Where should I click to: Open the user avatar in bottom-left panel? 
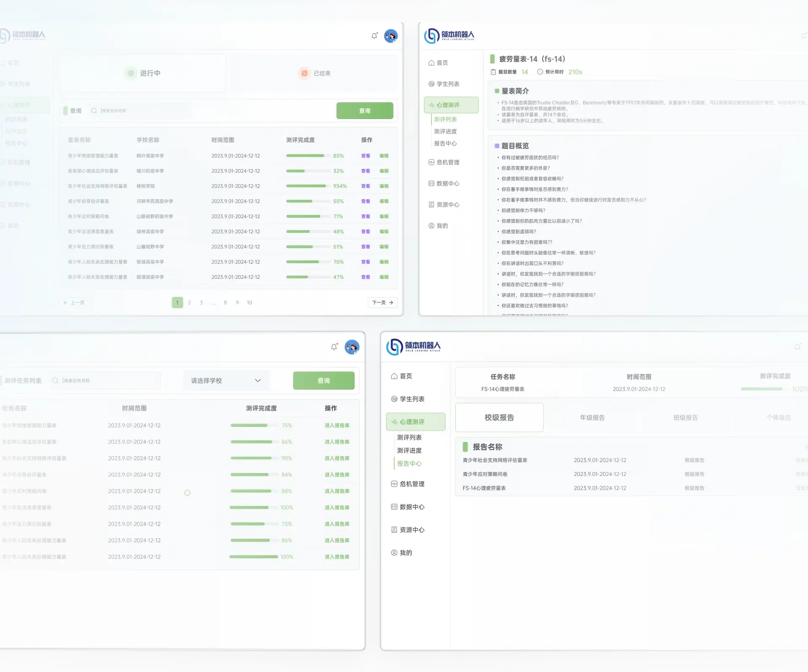point(352,347)
